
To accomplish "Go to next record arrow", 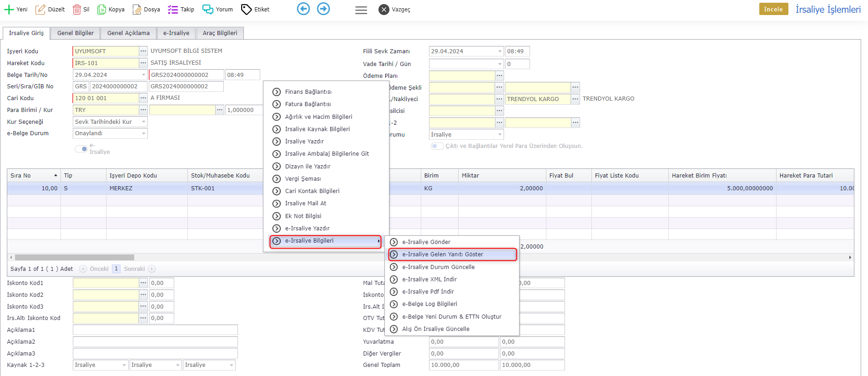I will (323, 9).
